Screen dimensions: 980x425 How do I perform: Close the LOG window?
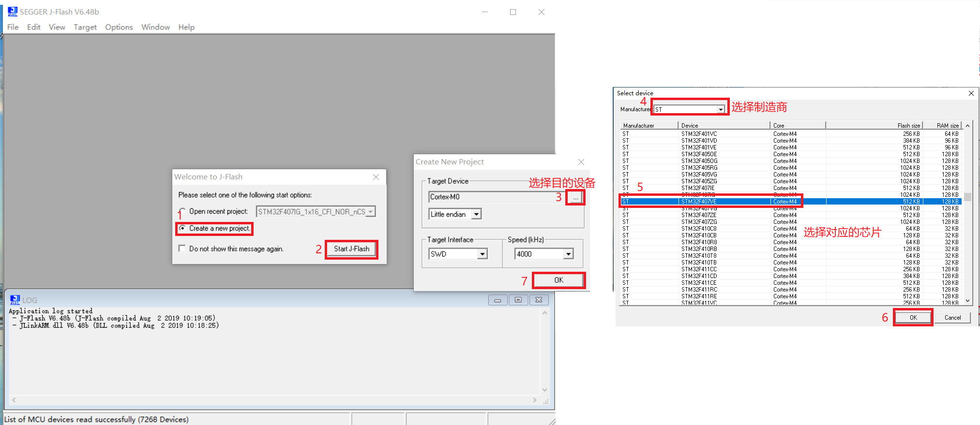pos(539,300)
